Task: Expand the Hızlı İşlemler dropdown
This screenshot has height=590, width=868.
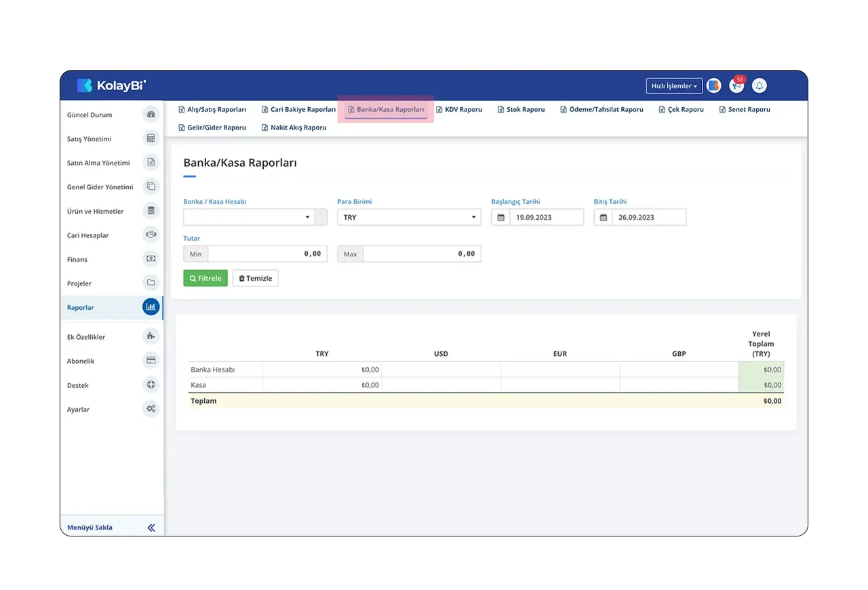Action: click(674, 86)
